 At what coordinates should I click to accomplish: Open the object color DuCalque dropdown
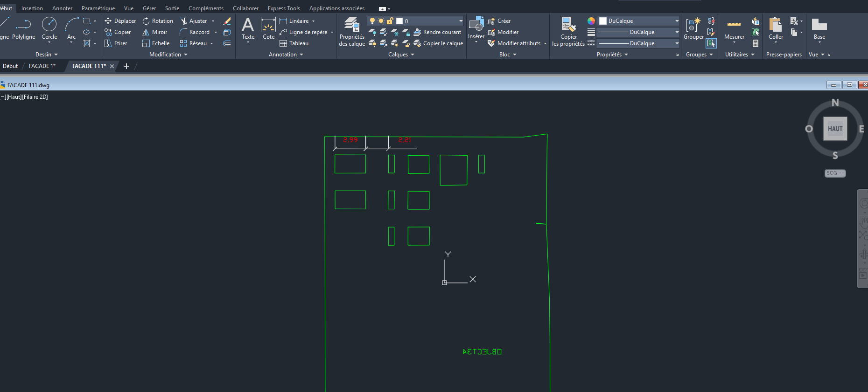pos(677,21)
